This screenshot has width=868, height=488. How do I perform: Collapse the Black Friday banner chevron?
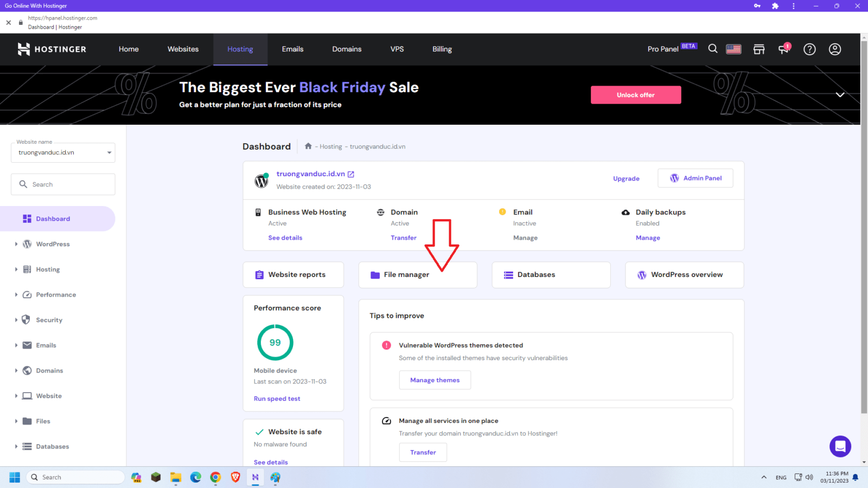[x=840, y=94]
